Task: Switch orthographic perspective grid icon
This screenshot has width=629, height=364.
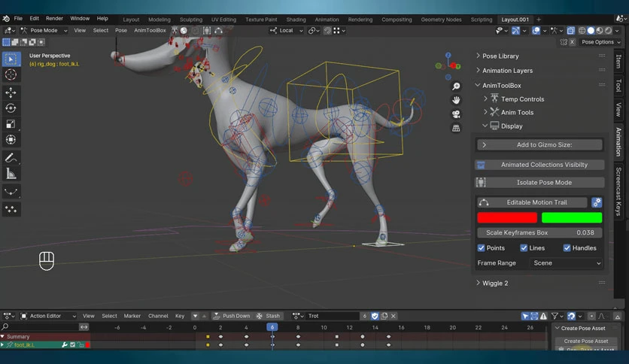Action: pos(456,129)
